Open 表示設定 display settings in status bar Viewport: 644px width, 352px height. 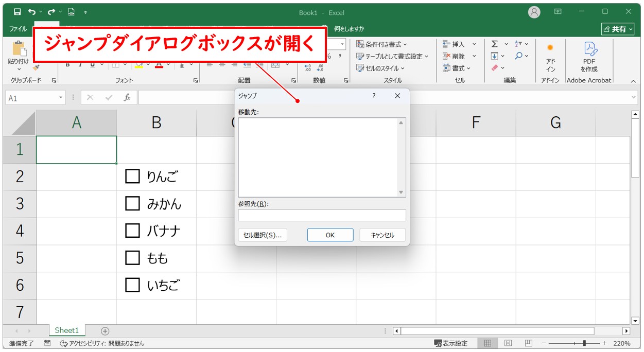coord(451,343)
